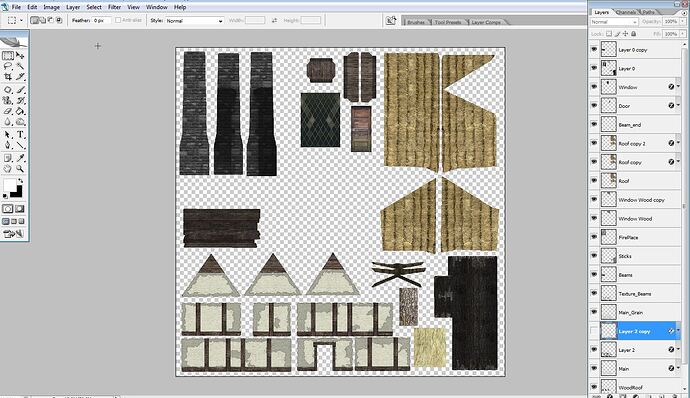Select the Crop tool
Screen dimensions: 690x398
click(8, 77)
